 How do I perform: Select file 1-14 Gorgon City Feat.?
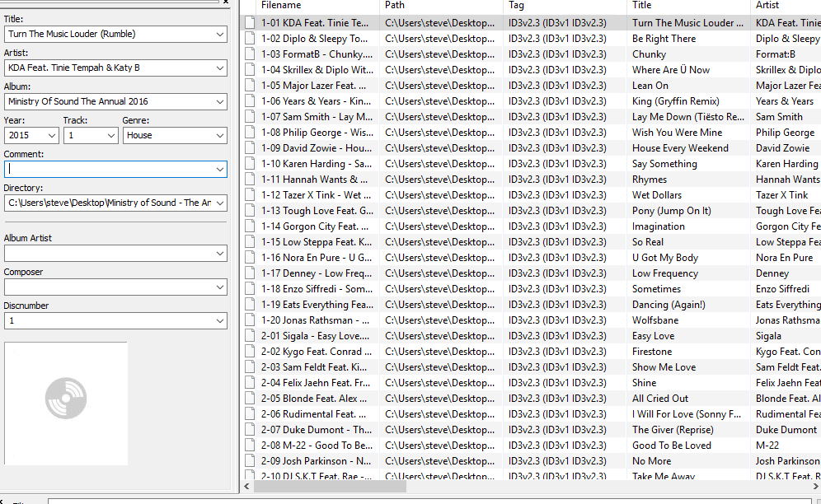tap(315, 226)
